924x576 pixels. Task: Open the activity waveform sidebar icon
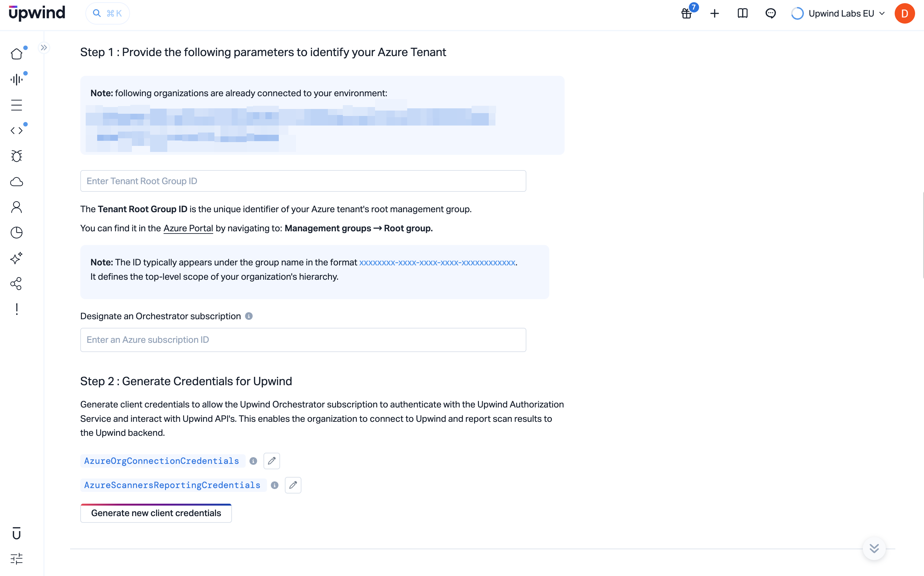[16, 79]
